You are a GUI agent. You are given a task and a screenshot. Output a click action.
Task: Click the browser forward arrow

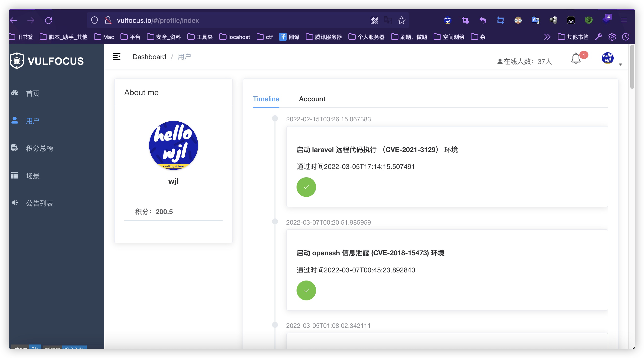(31, 20)
